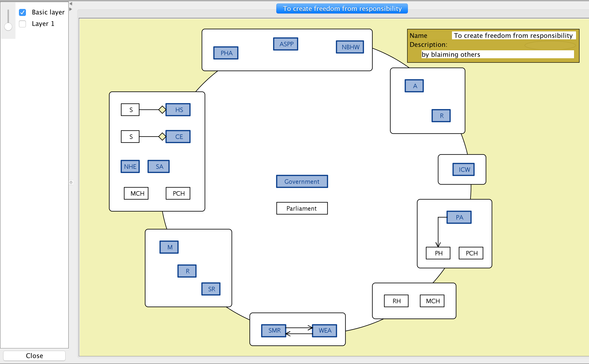Click the diamond connector beside CE

[x=162, y=136]
